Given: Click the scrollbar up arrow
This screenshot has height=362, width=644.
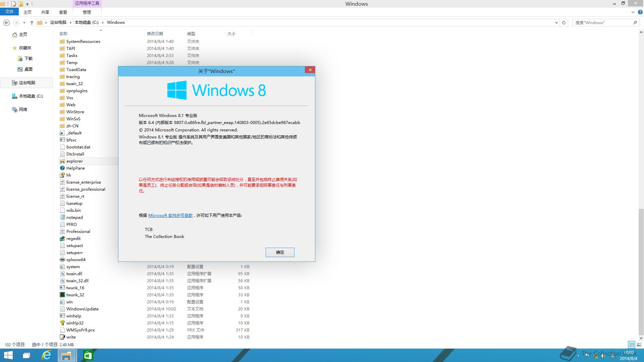Looking at the screenshot, I should 641,33.
